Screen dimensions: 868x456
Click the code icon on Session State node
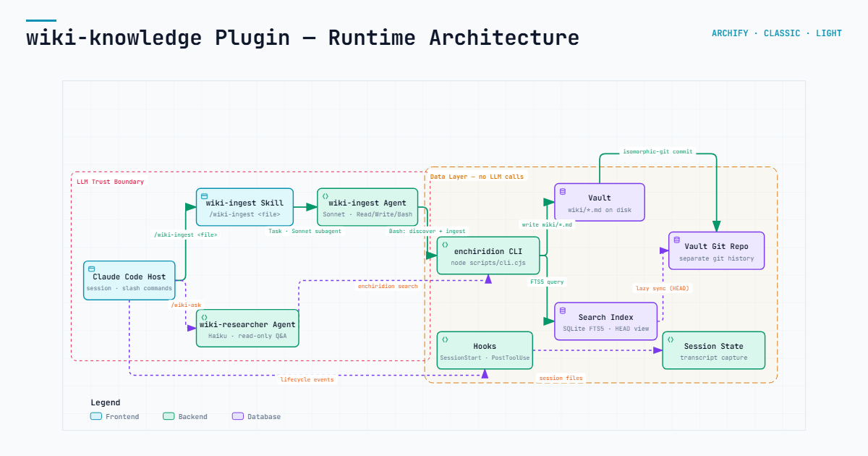point(671,339)
